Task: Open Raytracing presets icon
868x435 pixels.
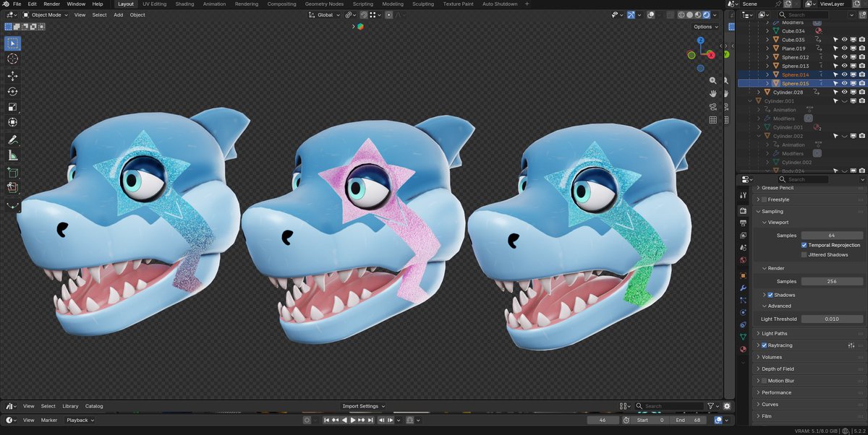Action: coord(851,345)
